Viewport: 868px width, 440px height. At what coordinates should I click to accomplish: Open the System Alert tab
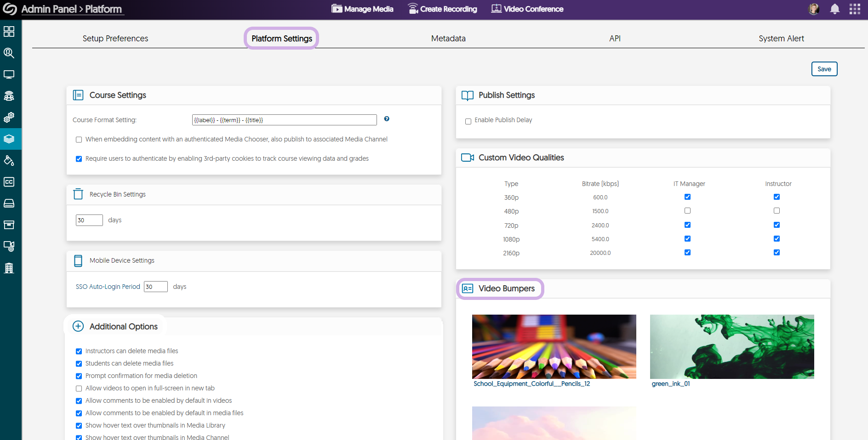click(x=781, y=39)
